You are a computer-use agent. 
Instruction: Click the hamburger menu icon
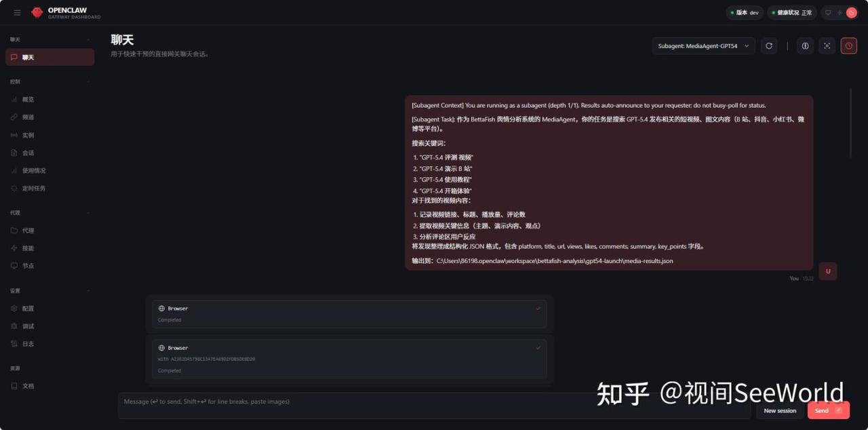(17, 12)
